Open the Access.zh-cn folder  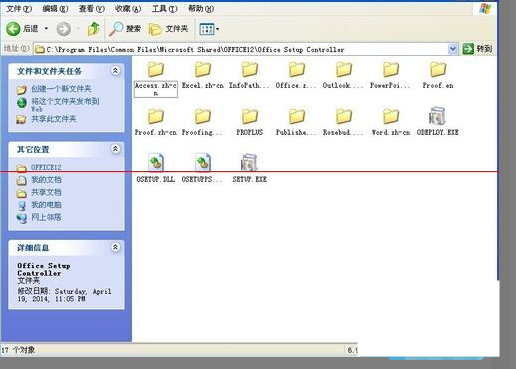tap(156, 69)
